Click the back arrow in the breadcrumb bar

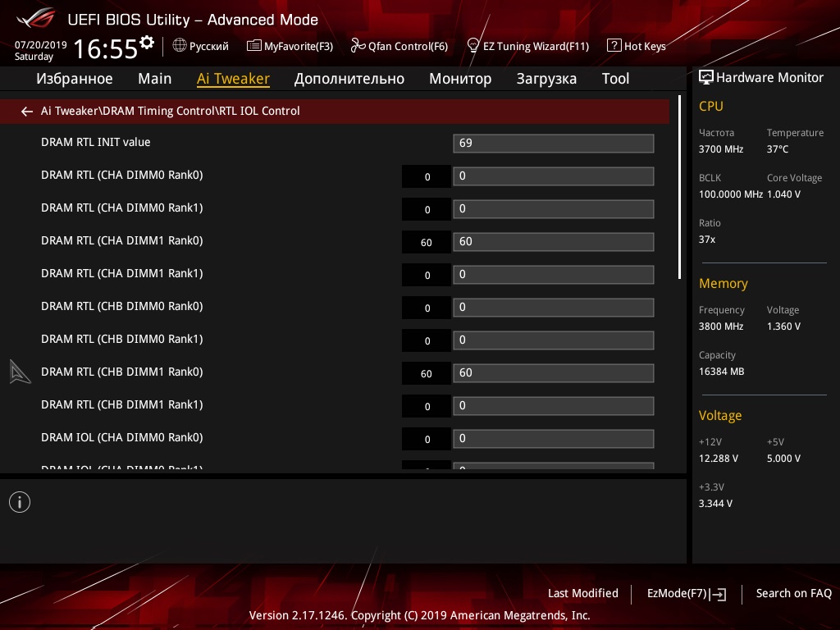click(x=27, y=112)
